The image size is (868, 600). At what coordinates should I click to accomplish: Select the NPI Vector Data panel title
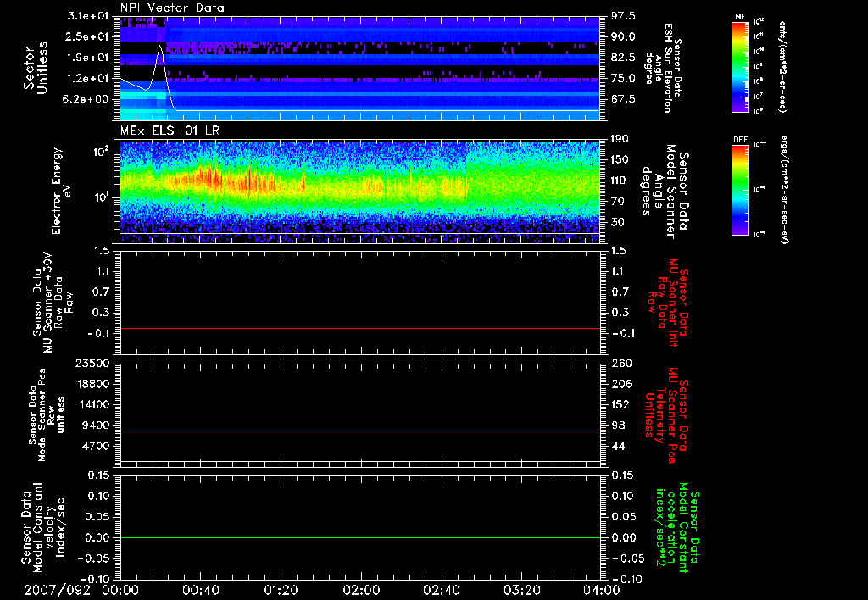tap(172, 8)
